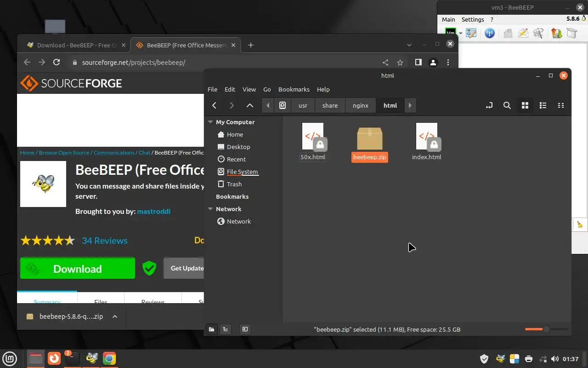Click BeeBEEP broadcast network icon

coord(490,33)
